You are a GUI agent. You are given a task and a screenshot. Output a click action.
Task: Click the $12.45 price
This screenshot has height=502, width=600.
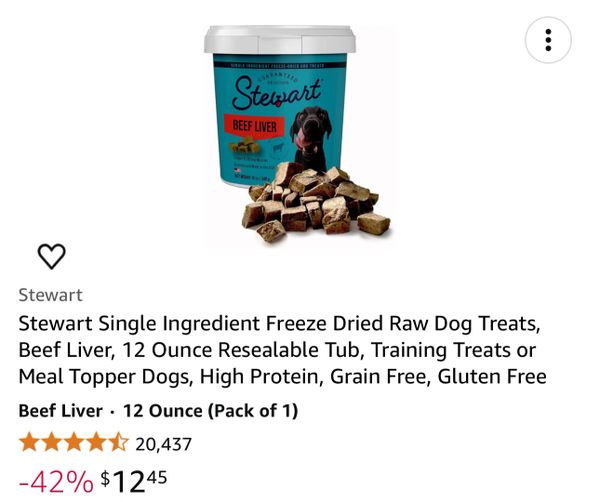pyautogui.click(x=134, y=482)
